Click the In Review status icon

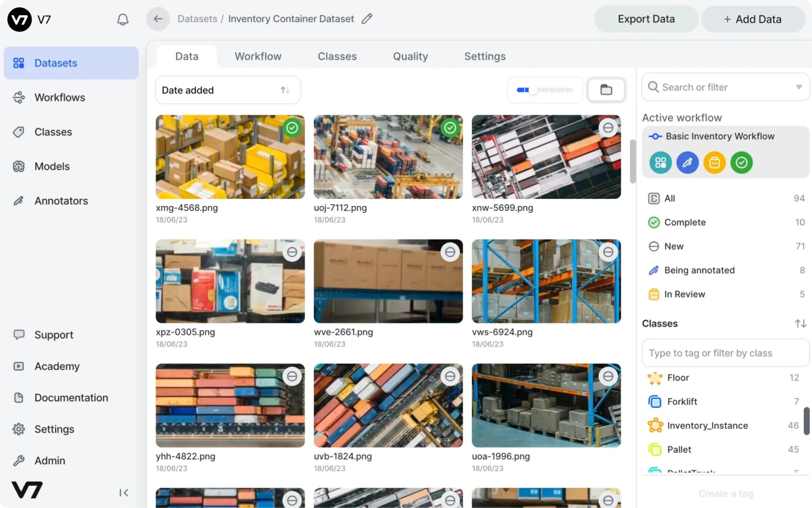pos(653,294)
